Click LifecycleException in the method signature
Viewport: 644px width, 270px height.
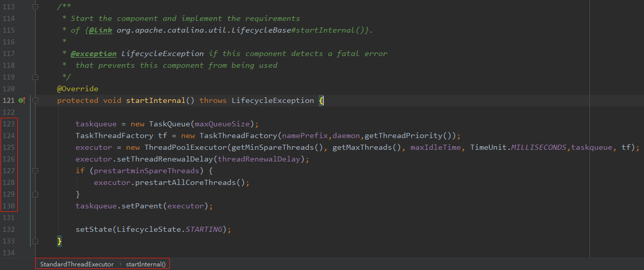273,100
